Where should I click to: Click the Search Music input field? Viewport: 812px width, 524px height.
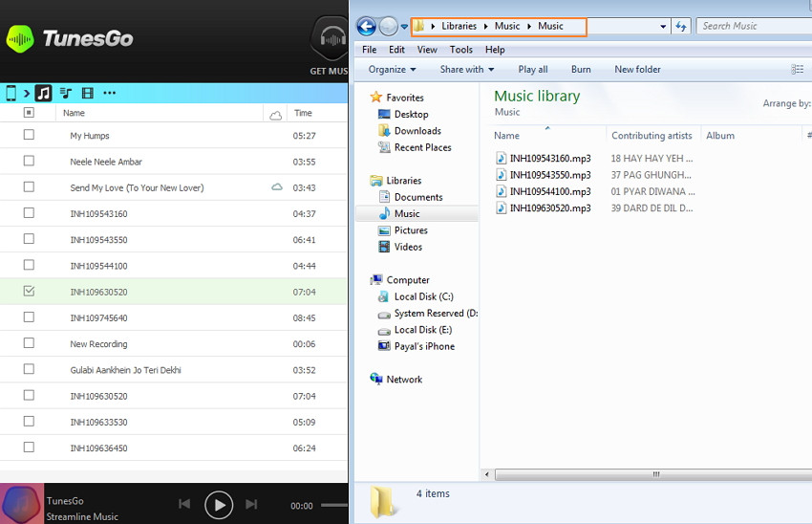coord(754,26)
